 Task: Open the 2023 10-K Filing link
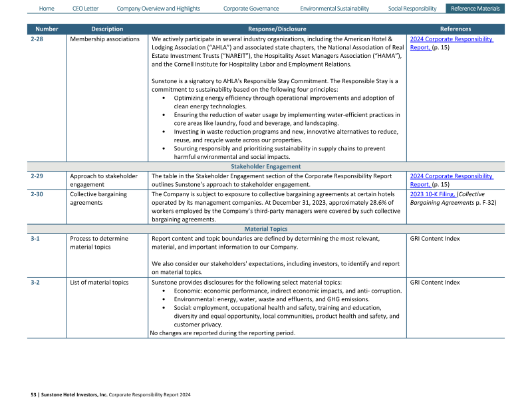pos(432,194)
